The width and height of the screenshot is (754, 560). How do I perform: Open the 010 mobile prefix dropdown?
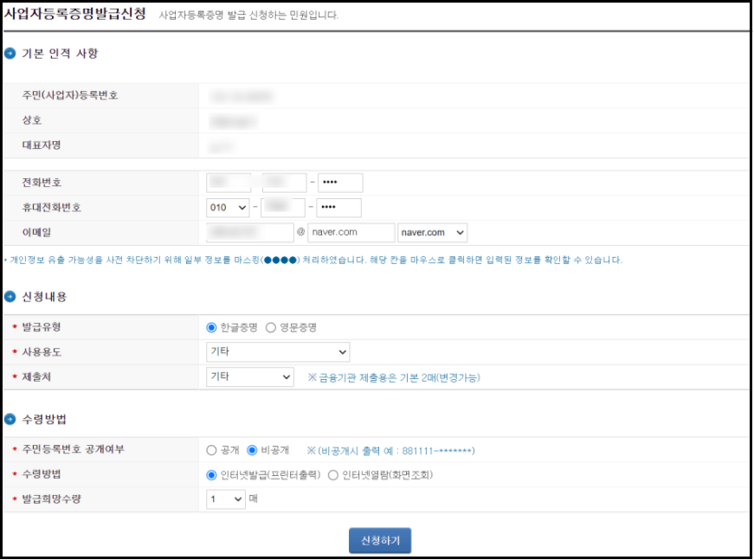(228, 208)
